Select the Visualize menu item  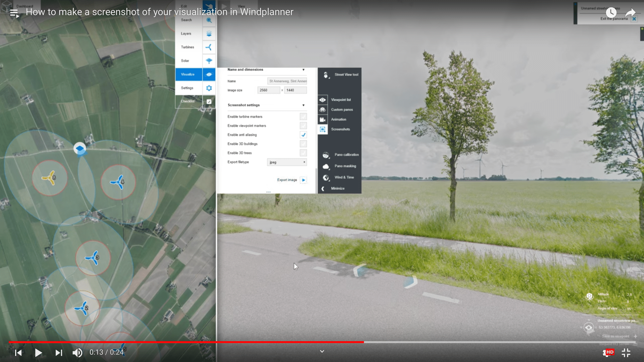[189, 74]
